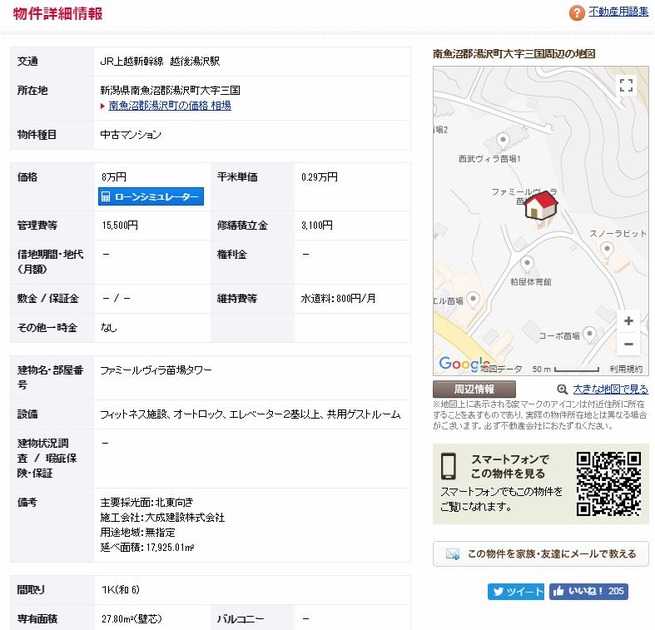655x630 pixels.
Task: Select the 用途地域:無指定 line
Action: (138, 532)
